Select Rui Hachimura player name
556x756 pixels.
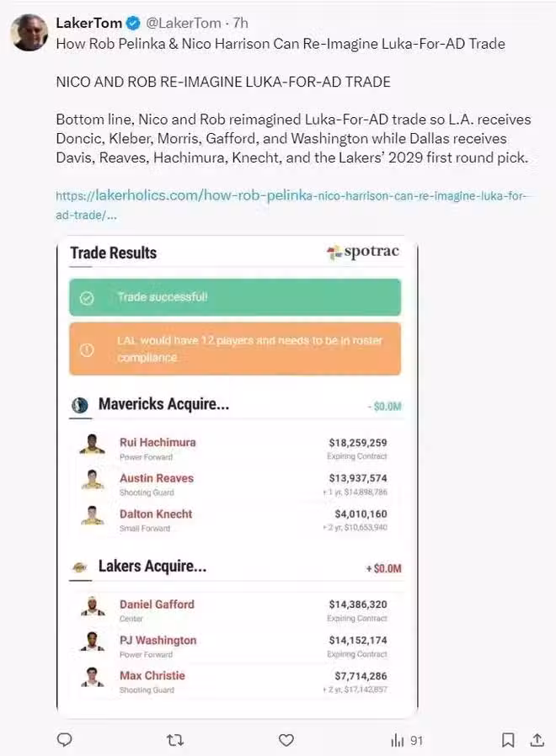[158, 442]
